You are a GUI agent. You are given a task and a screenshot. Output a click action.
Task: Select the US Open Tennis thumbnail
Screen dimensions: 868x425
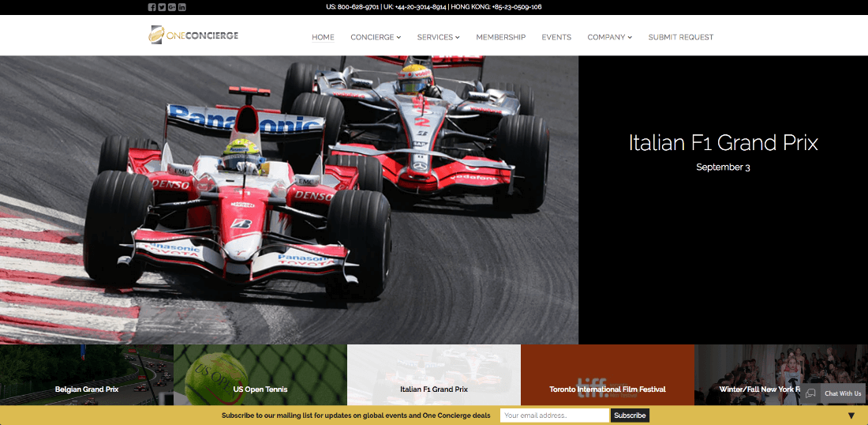click(260, 375)
